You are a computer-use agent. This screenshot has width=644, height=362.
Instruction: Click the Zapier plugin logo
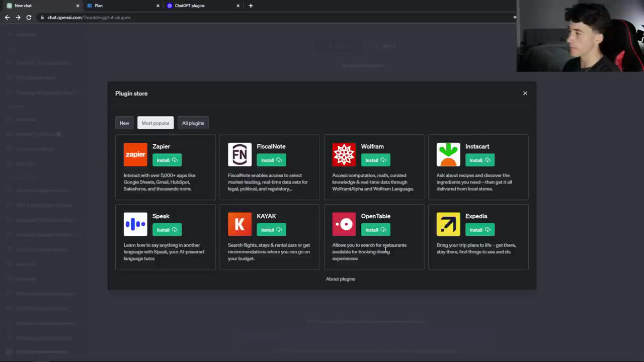pos(135,154)
